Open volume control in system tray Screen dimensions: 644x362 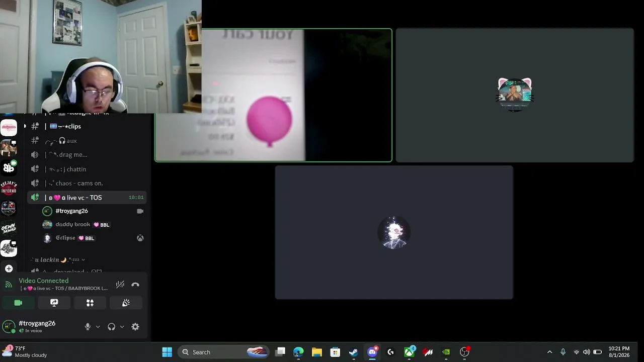coord(587,352)
